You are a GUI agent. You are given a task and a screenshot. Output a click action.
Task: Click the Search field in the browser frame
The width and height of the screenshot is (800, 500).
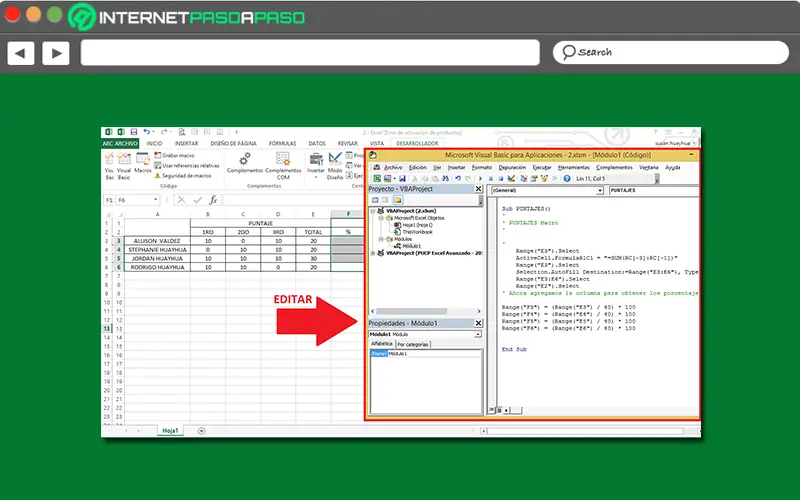pyautogui.click(x=671, y=53)
